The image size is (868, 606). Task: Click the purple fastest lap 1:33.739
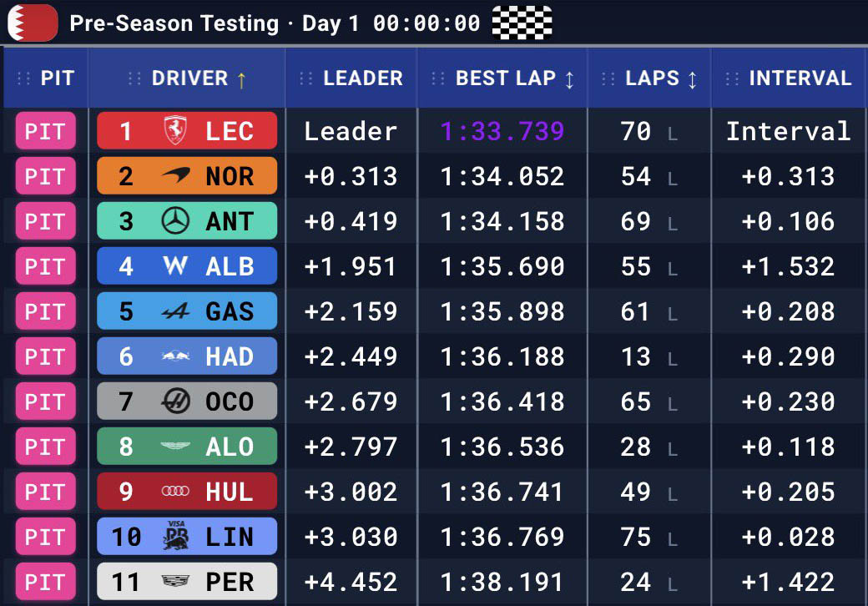click(x=502, y=131)
